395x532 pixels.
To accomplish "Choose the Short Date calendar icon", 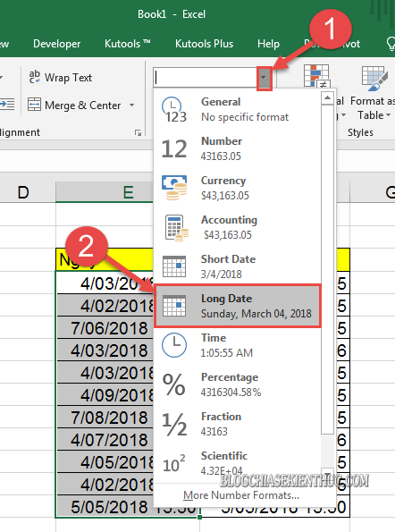I will (174, 266).
